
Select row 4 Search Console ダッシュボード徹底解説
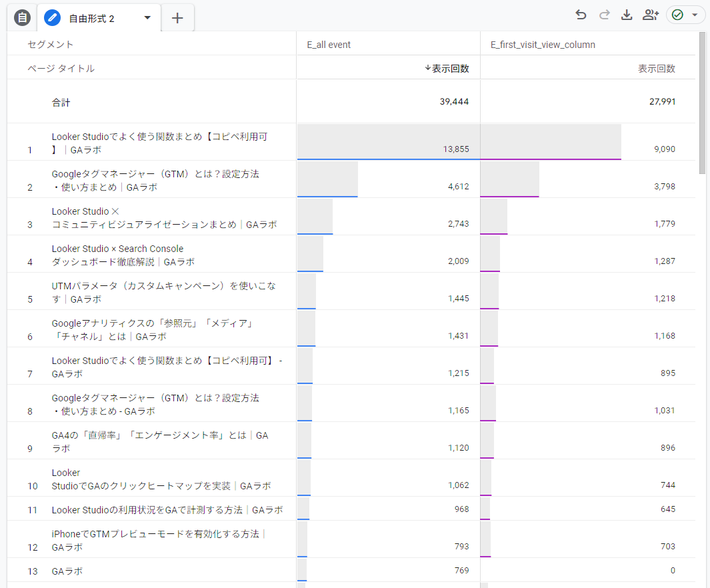123,255
